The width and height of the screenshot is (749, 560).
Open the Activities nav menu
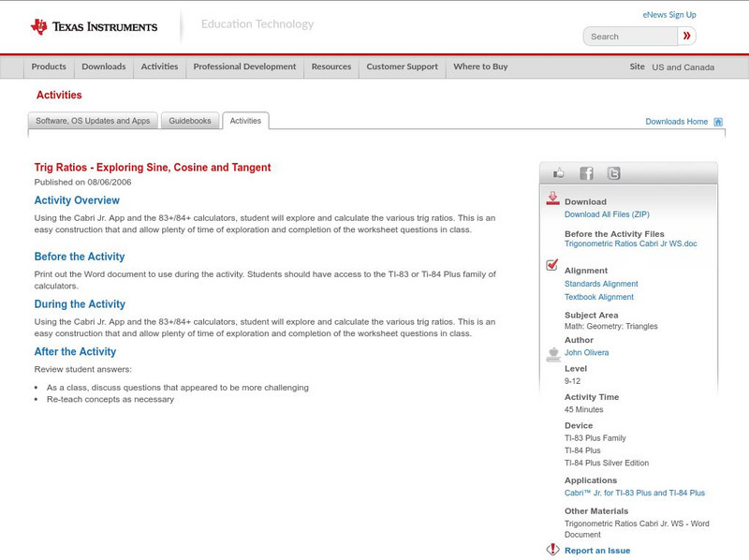(x=159, y=66)
